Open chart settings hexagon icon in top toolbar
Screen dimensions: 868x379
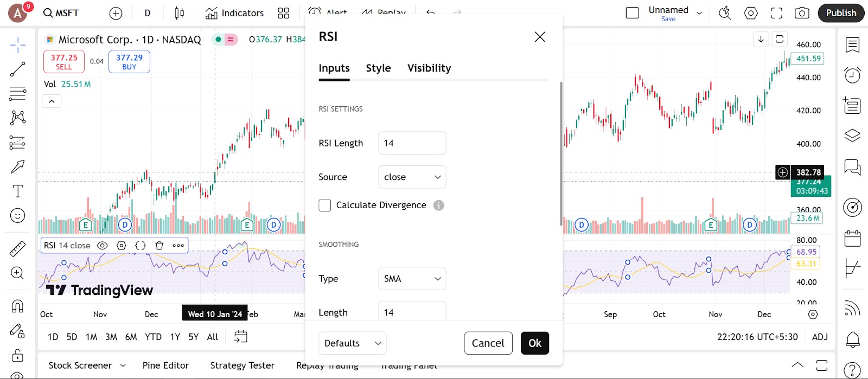click(751, 13)
